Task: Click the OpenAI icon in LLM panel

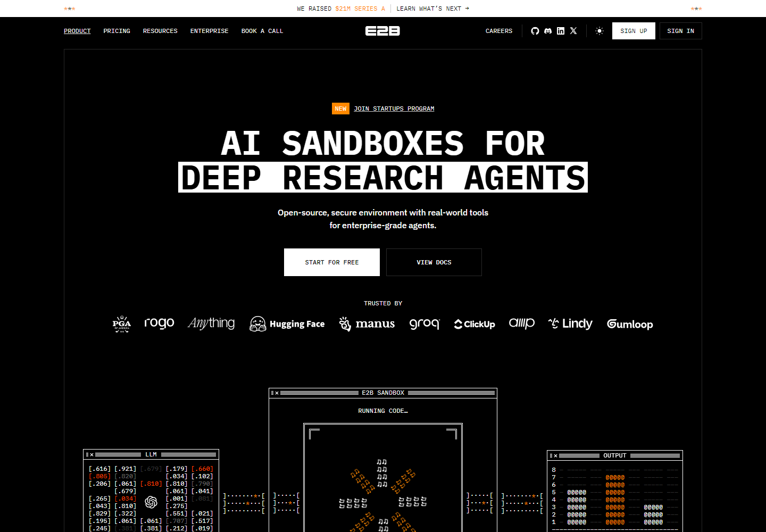Action: (151, 502)
